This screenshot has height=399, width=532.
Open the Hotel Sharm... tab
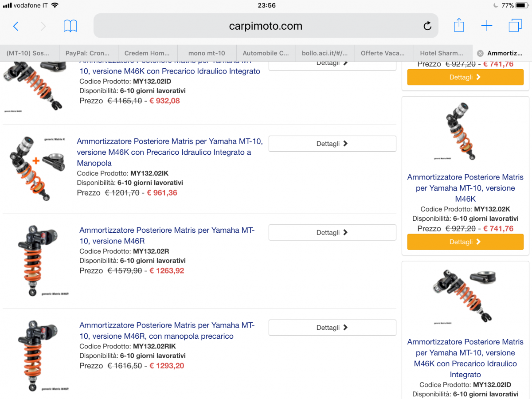click(x=443, y=53)
